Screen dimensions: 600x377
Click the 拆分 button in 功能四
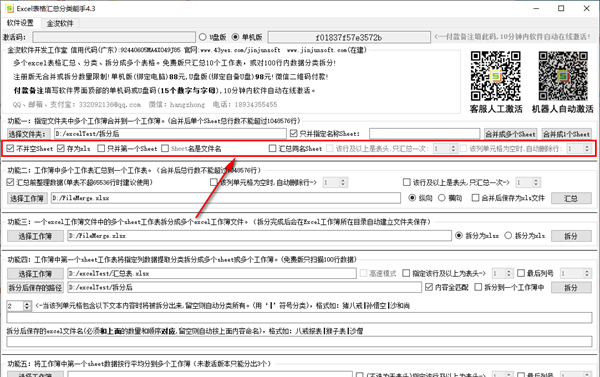coord(571,288)
